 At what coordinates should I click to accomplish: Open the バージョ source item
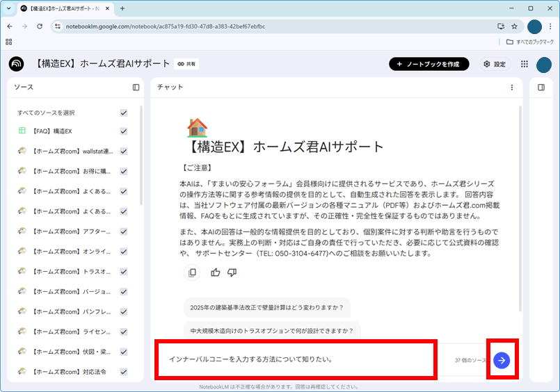(x=72, y=292)
